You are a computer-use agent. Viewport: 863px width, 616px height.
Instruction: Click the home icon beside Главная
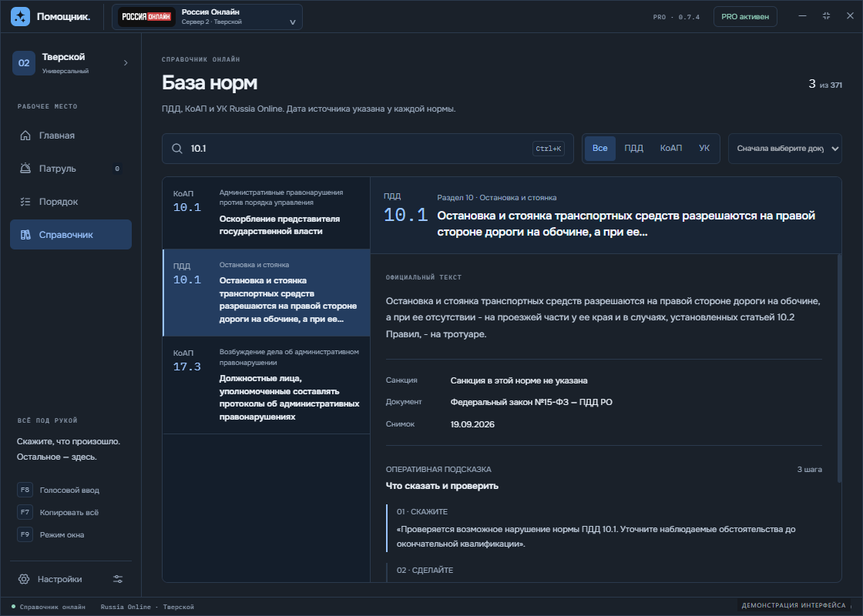(25, 136)
